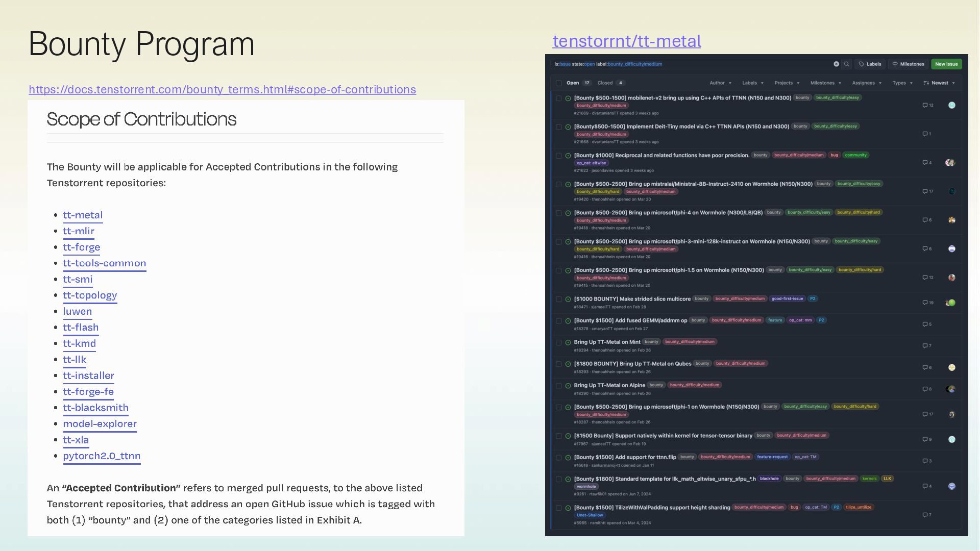Click open-issue status icon for Deit-Tiny bounty

[568, 127]
